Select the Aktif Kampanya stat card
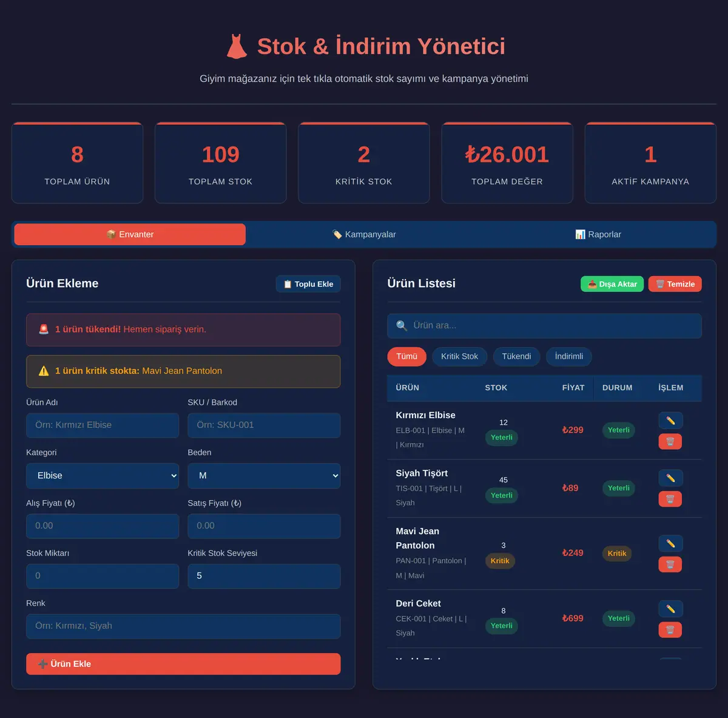The image size is (728, 718). pos(650,163)
